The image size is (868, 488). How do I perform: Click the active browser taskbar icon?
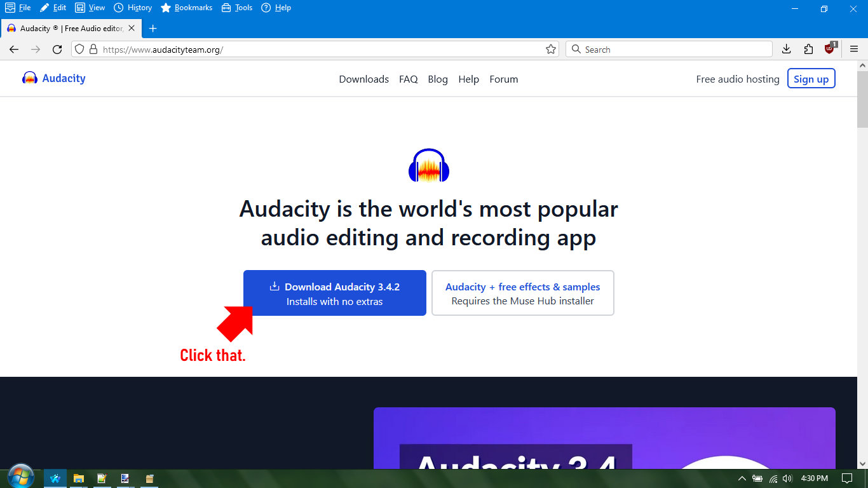point(55,478)
